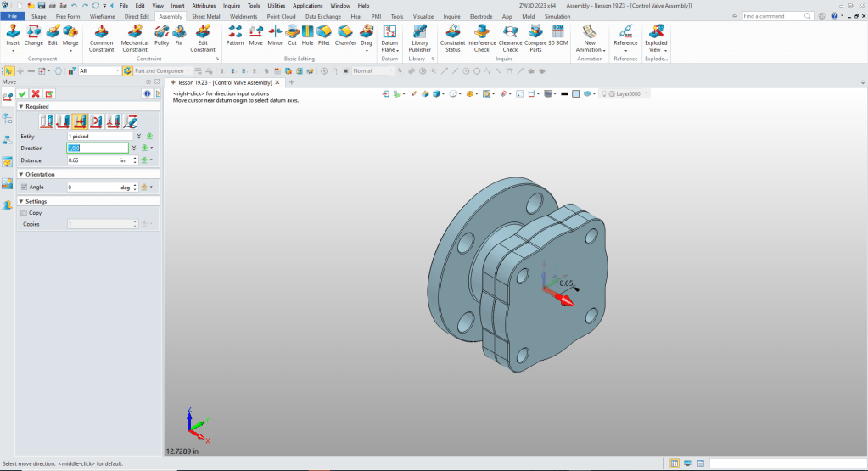Click the black color swatch in view toolbar
This screenshot has width=868, height=471.
(564, 93)
